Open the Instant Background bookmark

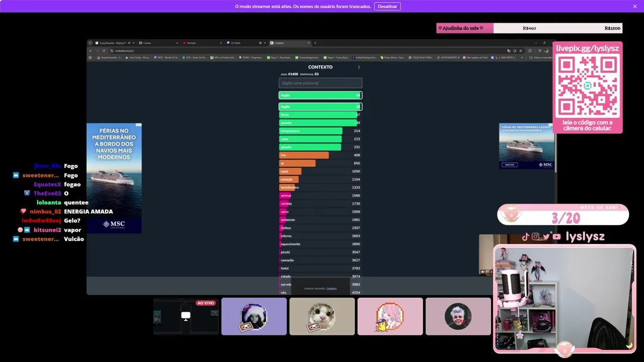[365, 57]
